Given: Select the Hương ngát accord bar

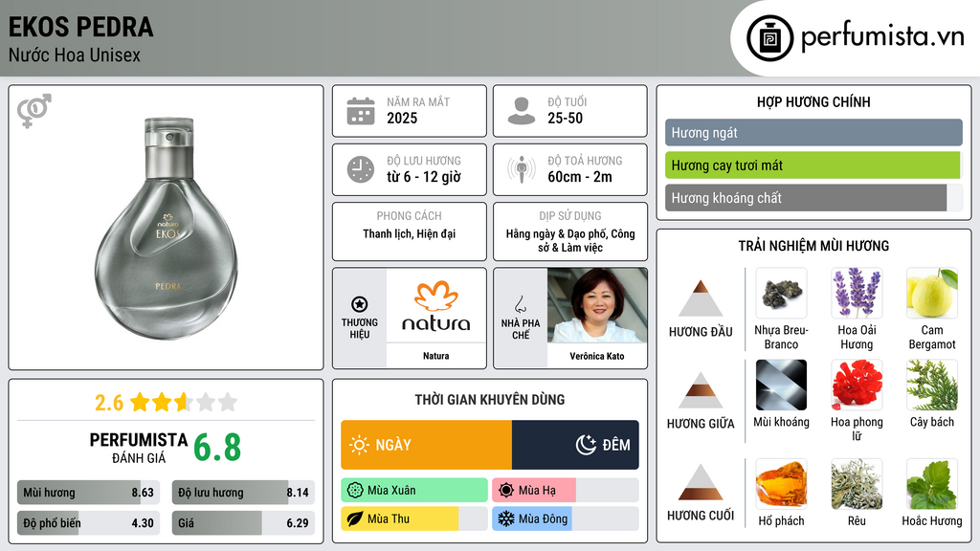Looking at the screenshot, I should pyautogui.click(x=813, y=132).
